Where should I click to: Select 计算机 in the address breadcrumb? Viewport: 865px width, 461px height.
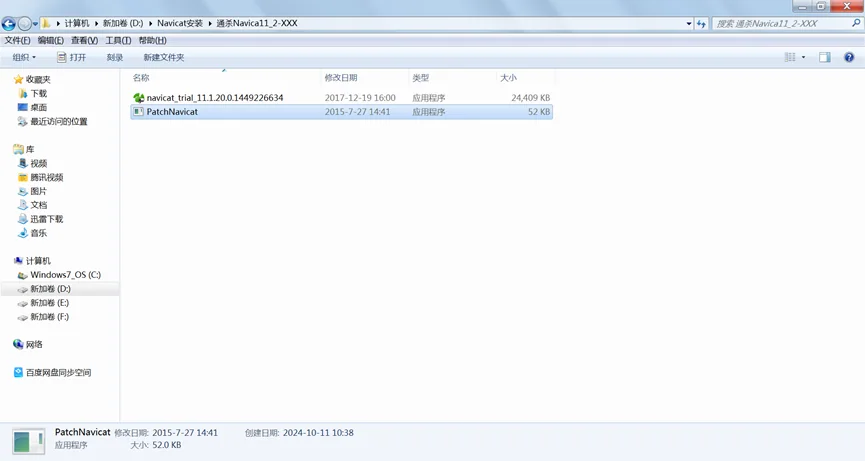click(77, 23)
